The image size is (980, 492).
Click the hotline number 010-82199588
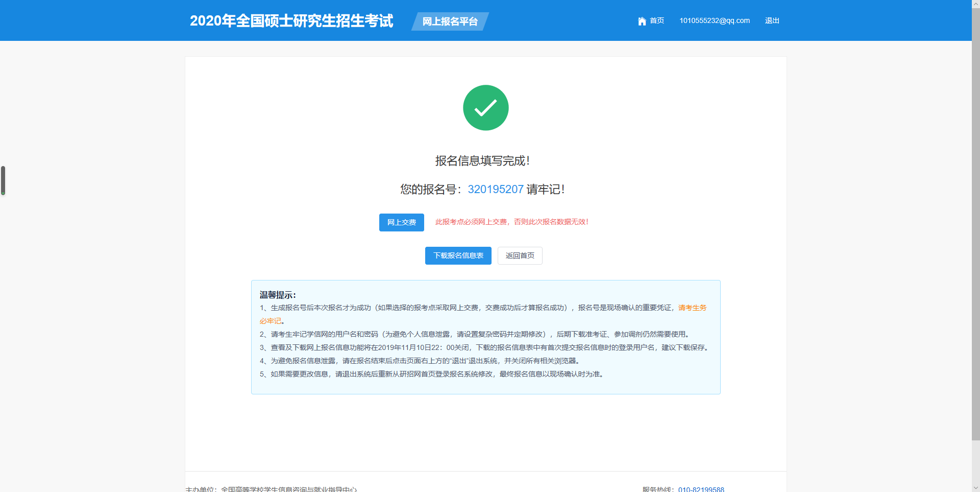[701, 489]
